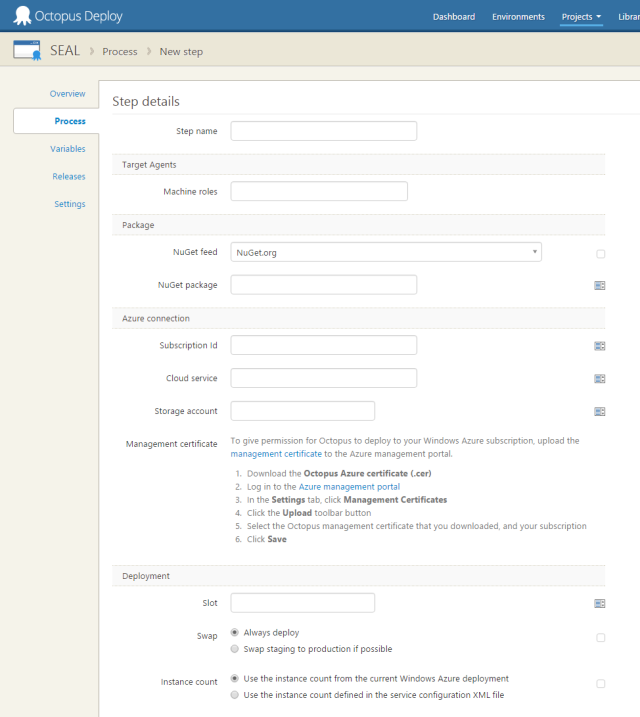Select Swap staging to production if possible
The width and height of the screenshot is (640, 717).
235,649
